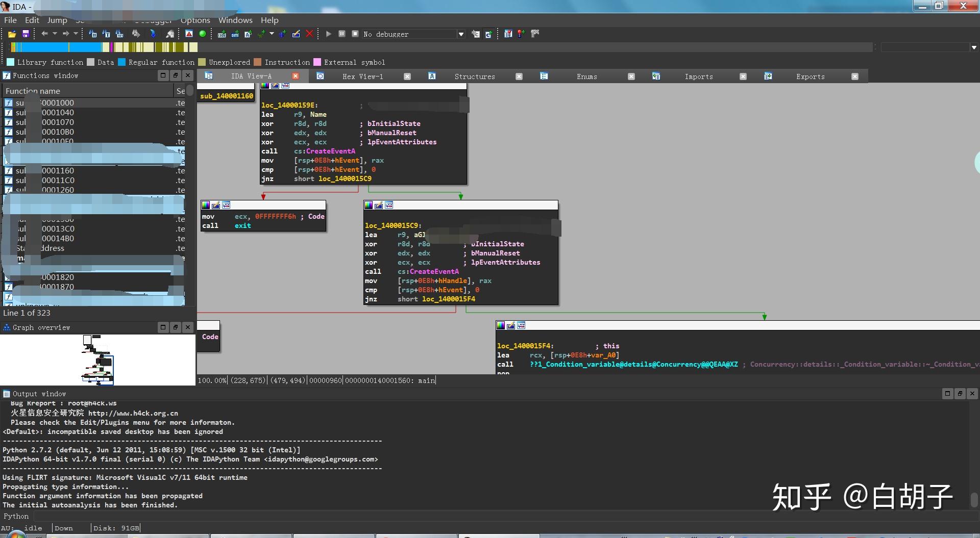Click the red X delete icon
This screenshot has height=538, width=980.
tap(309, 34)
